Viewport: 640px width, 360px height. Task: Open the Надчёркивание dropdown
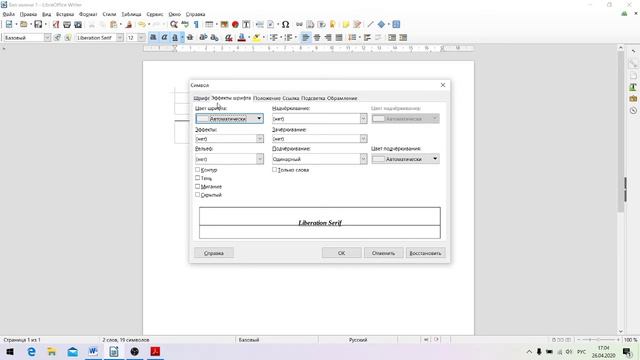[x=320, y=118]
